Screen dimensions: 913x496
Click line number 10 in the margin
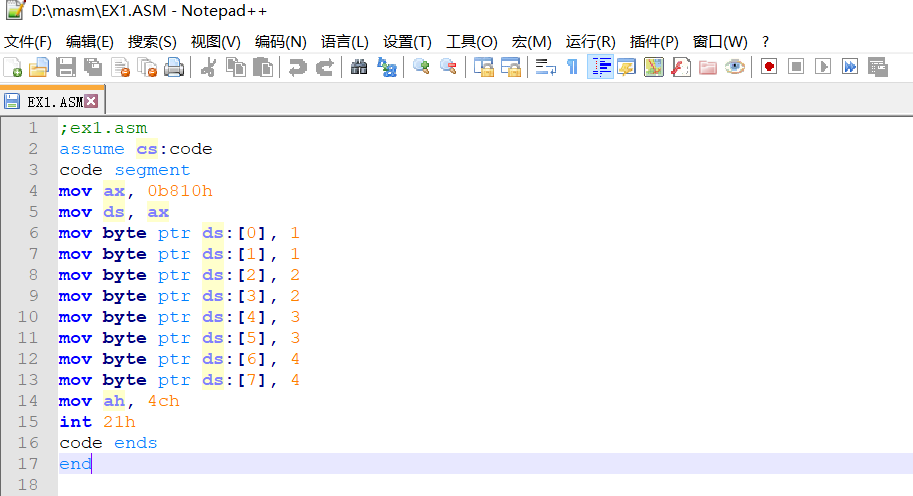click(27, 317)
